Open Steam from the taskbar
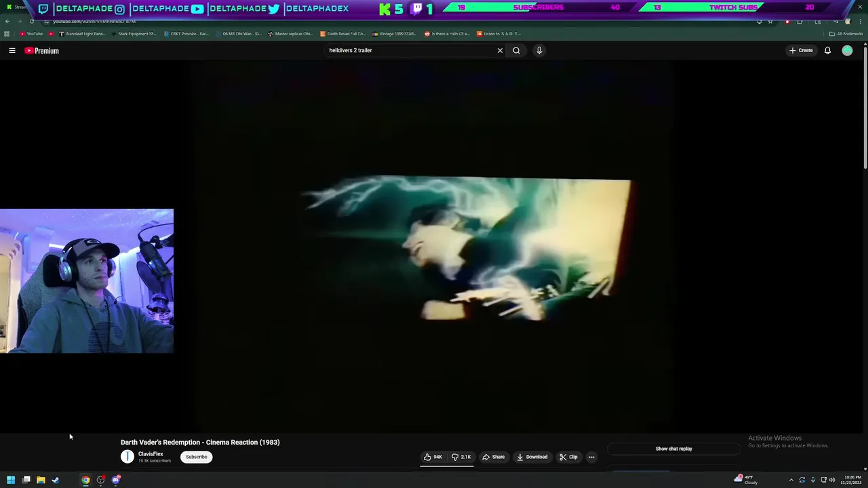Screen dimensions: 868x488 point(56,480)
